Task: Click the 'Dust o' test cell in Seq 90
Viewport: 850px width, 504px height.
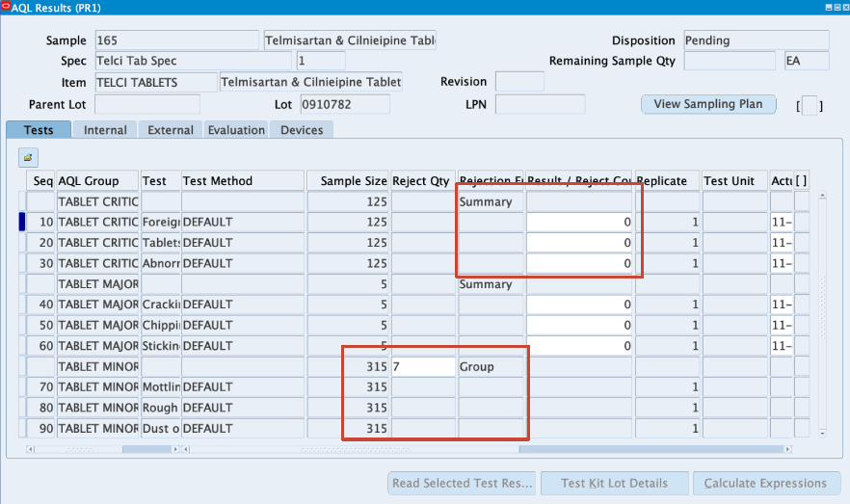Action: point(160,429)
